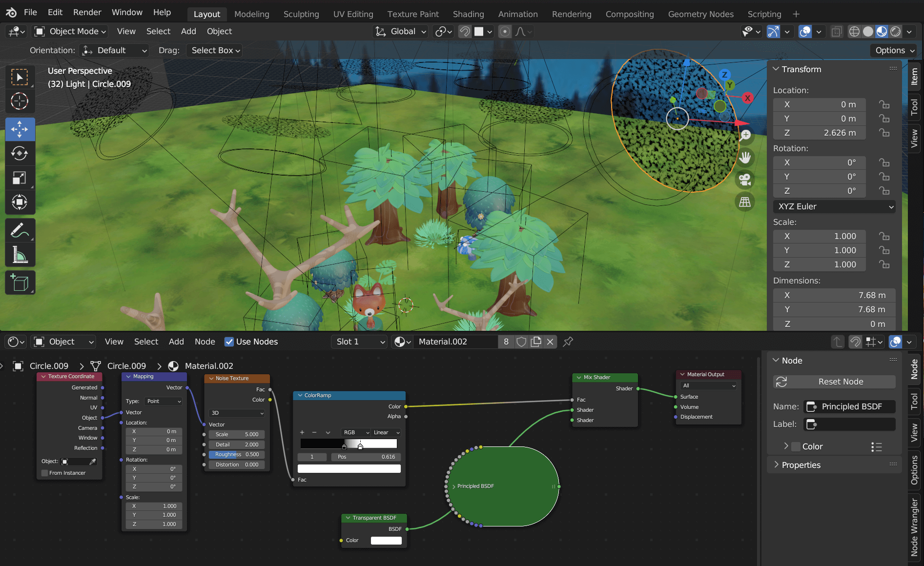This screenshot has height=566, width=924.
Task: Click the Transparent BSDF white color swatch
Action: click(x=386, y=541)
